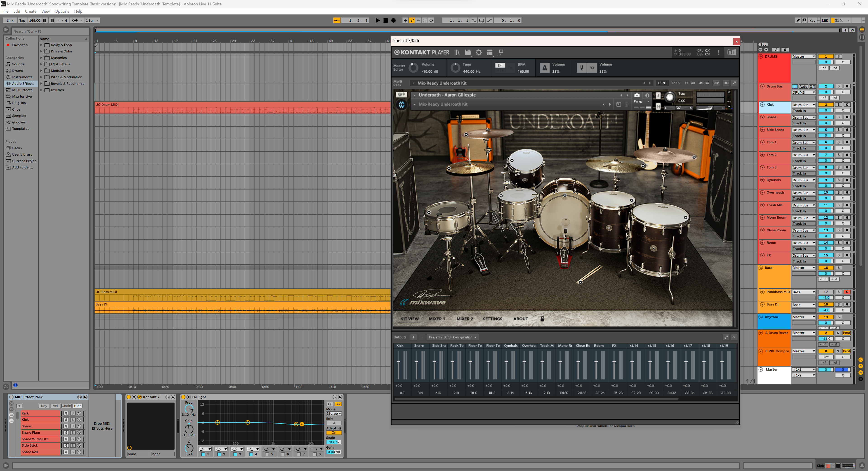Enable EQ Eight band 5 checkbox

tap(267, 454)
